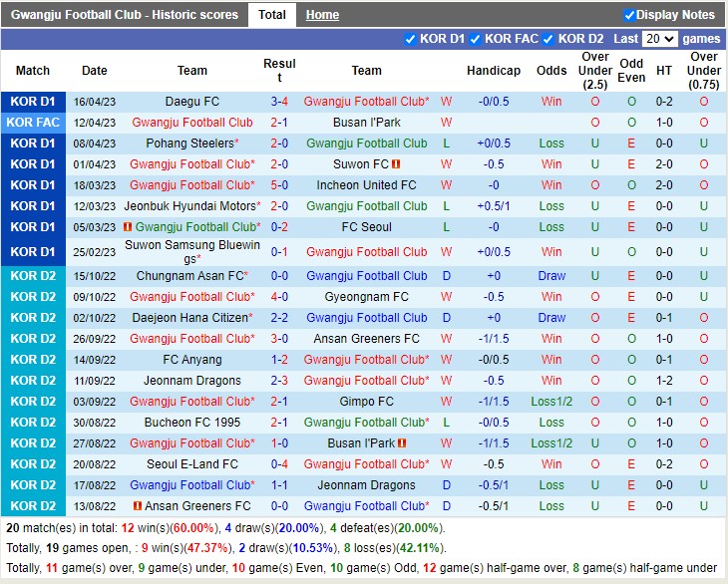
Task: Click the HT column header
Action: click(664, 71)
